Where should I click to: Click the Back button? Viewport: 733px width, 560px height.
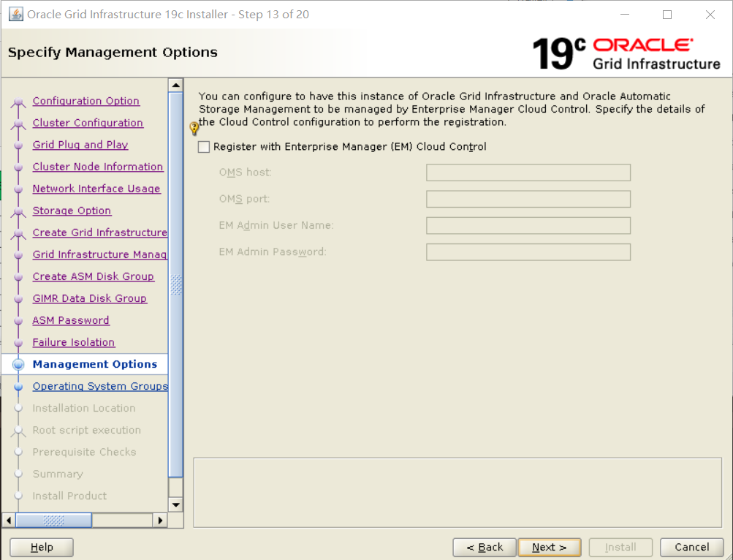(x=485, y=548)
